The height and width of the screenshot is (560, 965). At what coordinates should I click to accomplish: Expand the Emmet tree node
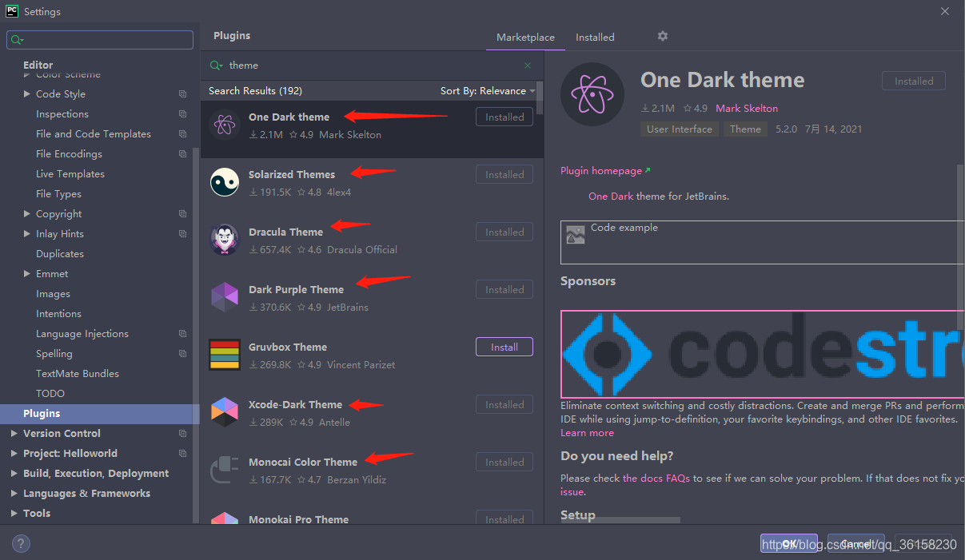[x=27, y=274]
